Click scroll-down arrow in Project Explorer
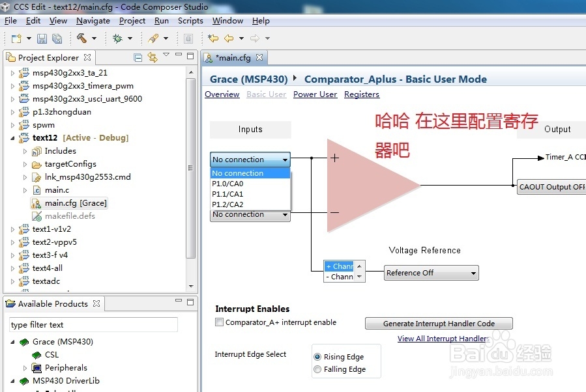 click(191, 287)
